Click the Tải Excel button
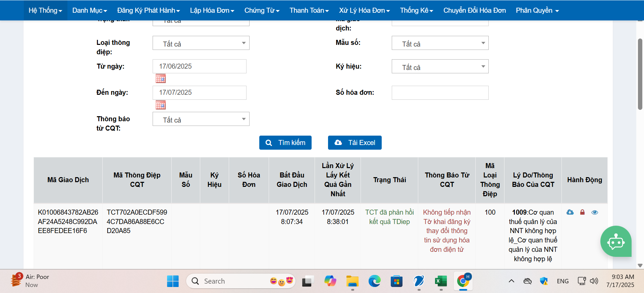The width and height of the screenshot is (644, 293). [x=355, y=143]
